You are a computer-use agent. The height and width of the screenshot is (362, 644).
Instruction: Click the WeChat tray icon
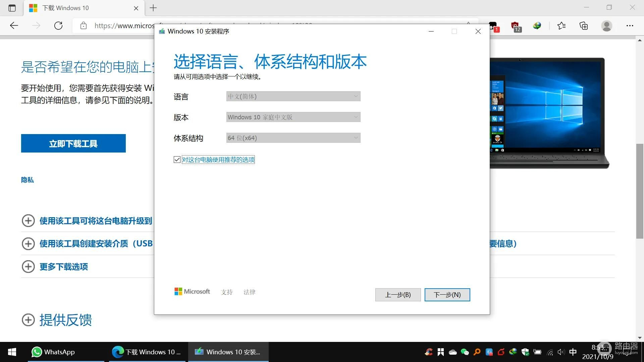pos(465,352)
